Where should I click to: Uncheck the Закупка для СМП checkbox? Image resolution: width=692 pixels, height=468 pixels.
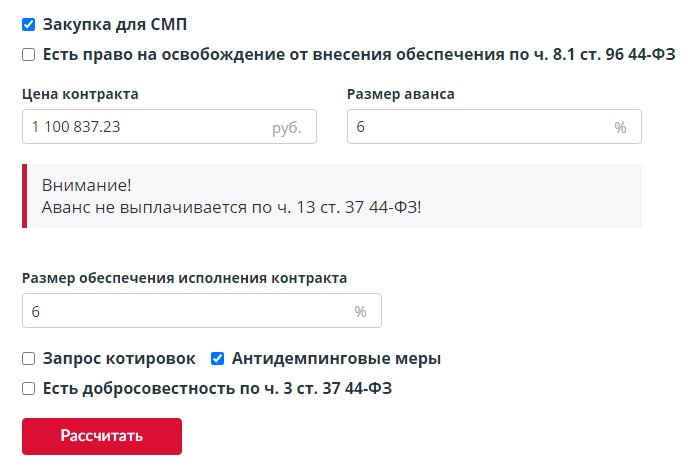click(29, 24)
